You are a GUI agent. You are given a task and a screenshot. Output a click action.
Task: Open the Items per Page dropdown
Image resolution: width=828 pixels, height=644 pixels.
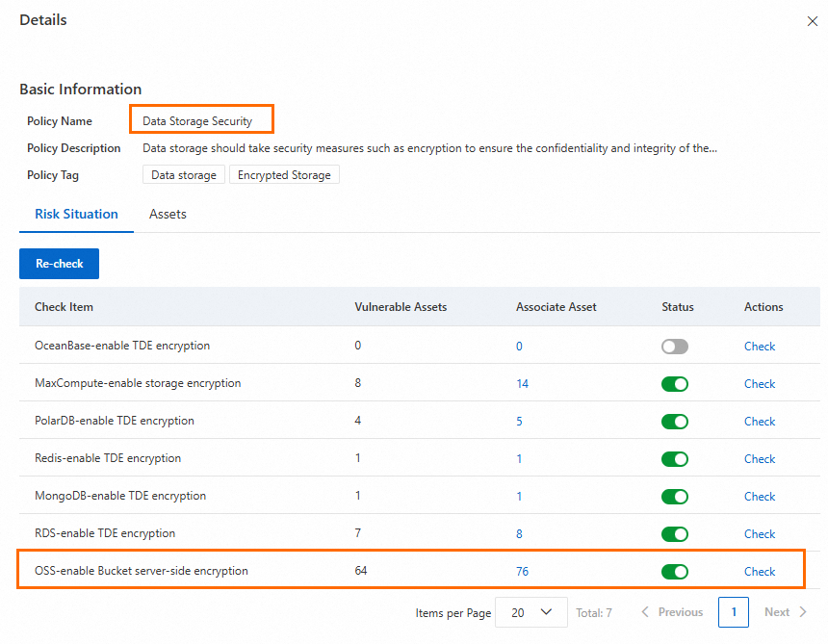click(x=530, y=612)
